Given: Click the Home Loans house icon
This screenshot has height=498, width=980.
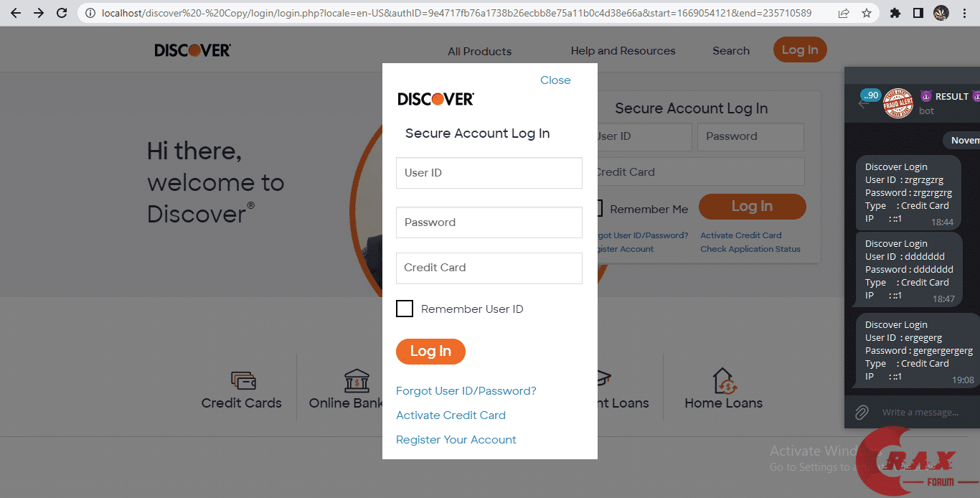Looking at the screenshot, I should tap(724, 381).
